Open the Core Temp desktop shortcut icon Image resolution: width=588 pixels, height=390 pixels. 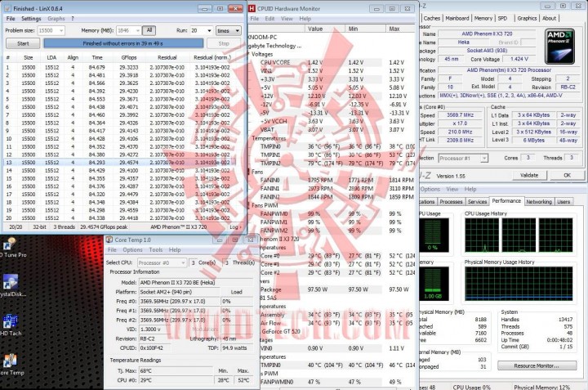[10, 361]
